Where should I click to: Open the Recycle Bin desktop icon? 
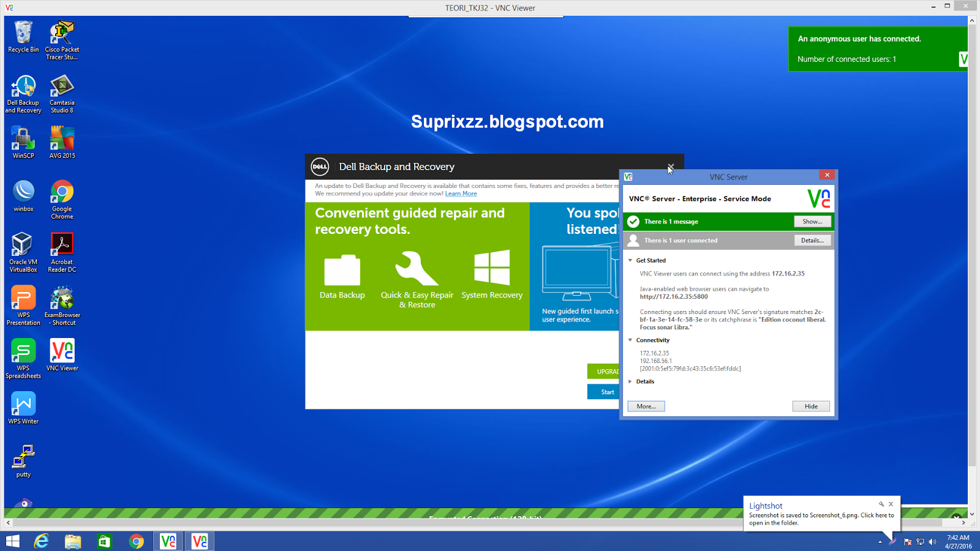23,37
